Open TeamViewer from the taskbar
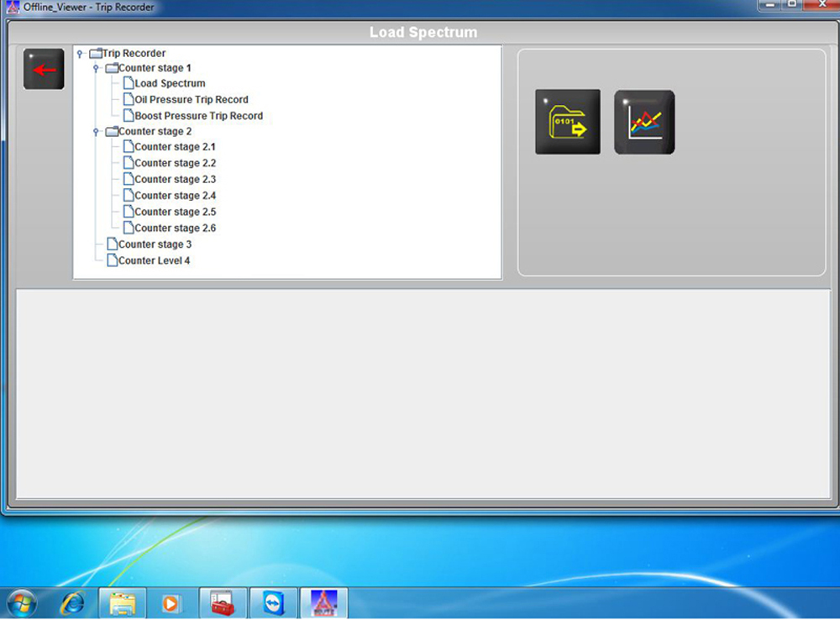The width and height of the screenshot is (840, 620). 273,603
